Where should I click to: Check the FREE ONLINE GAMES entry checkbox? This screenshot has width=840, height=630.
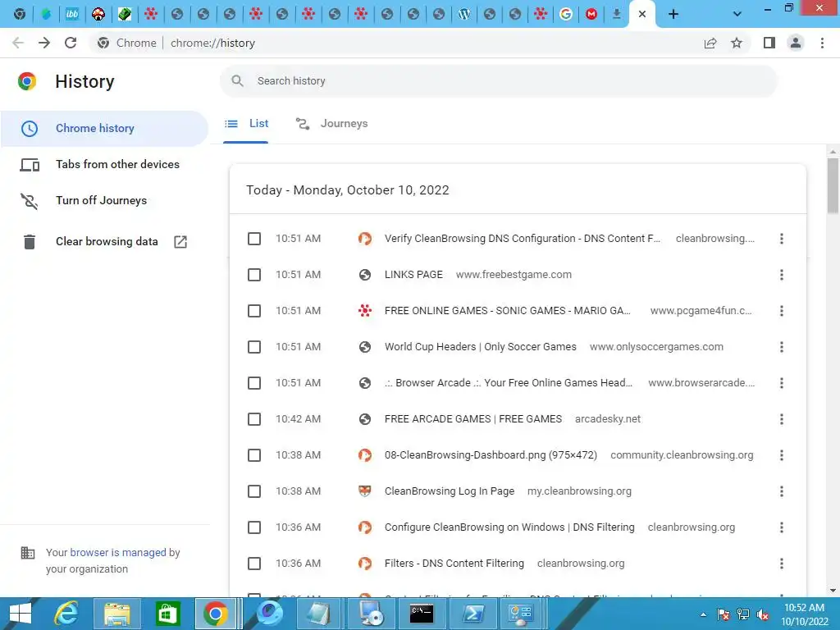point(254,311)
